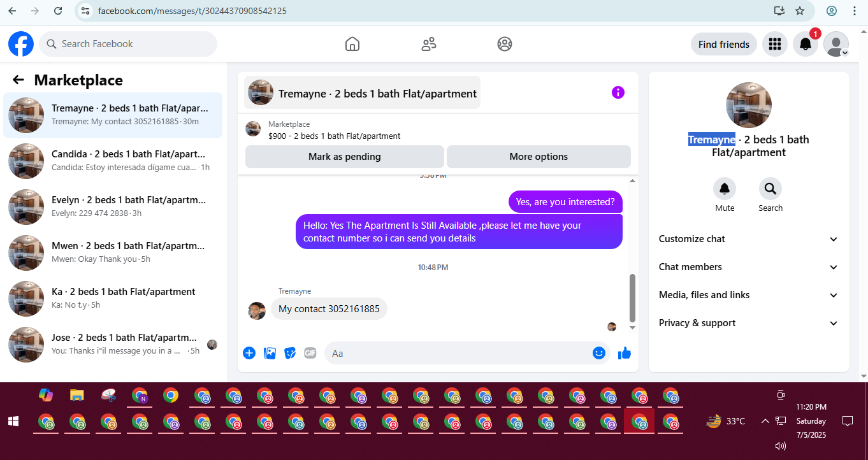The width and height of the screenshot is (868, 460).
Task: Click the Mark as pending button
Action: point(344,157)
